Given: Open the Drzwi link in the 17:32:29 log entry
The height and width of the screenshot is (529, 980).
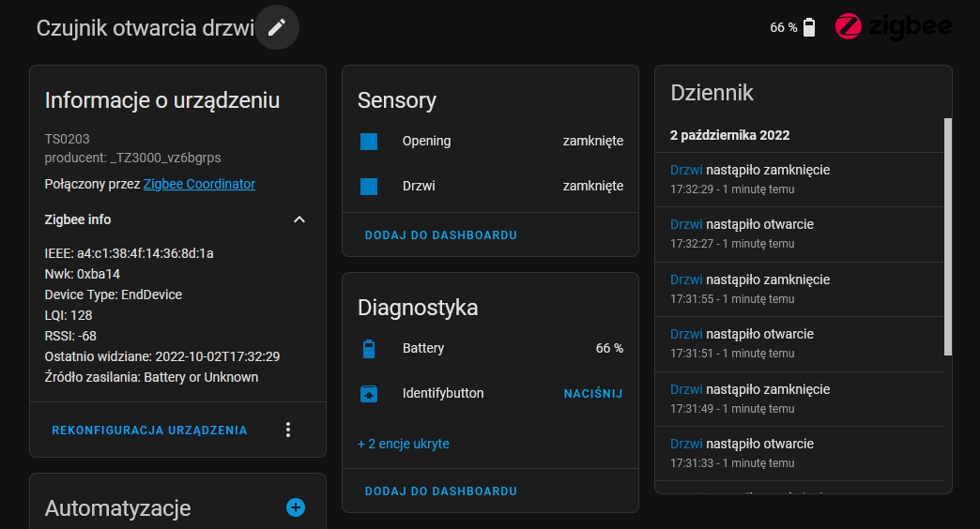Looking at the screenshot, I should [686, 170].
